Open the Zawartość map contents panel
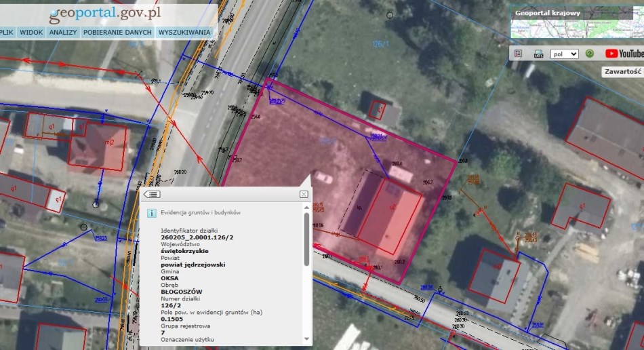 point(622,71)
